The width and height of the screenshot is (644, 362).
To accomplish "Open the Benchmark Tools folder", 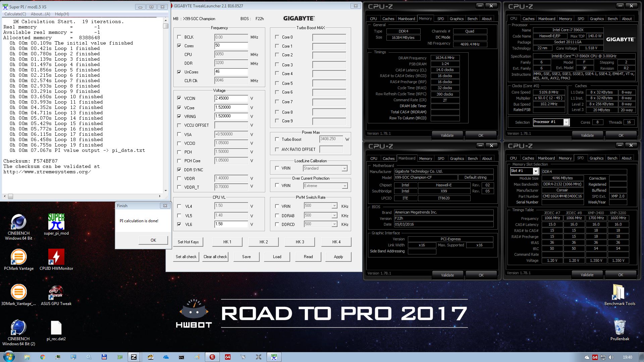I will pos(620,295).
